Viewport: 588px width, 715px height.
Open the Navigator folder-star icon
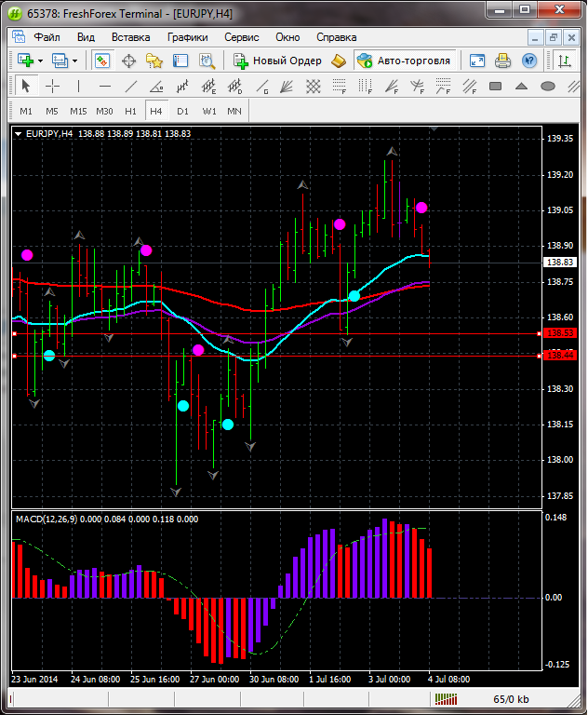[154, 61]
